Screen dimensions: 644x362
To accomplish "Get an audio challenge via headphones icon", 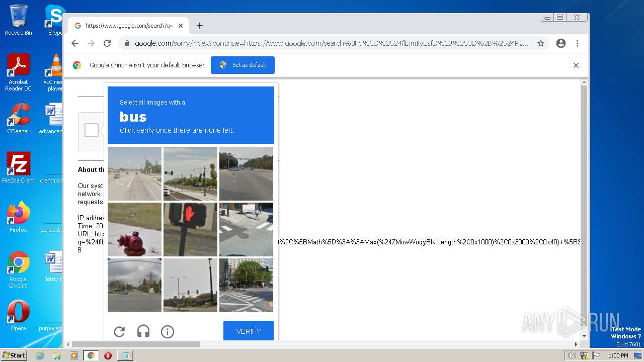I will [x=143, y=331].
